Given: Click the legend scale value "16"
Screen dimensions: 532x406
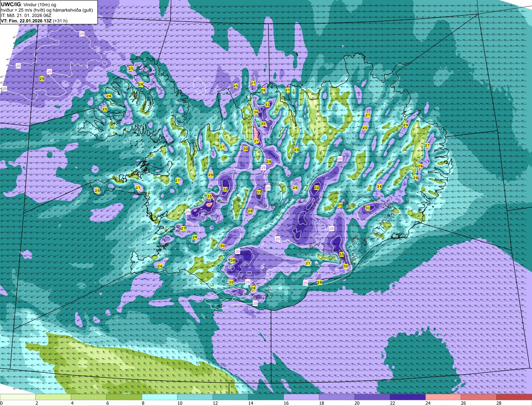Looking at the screenshot, I should point(286,403).
